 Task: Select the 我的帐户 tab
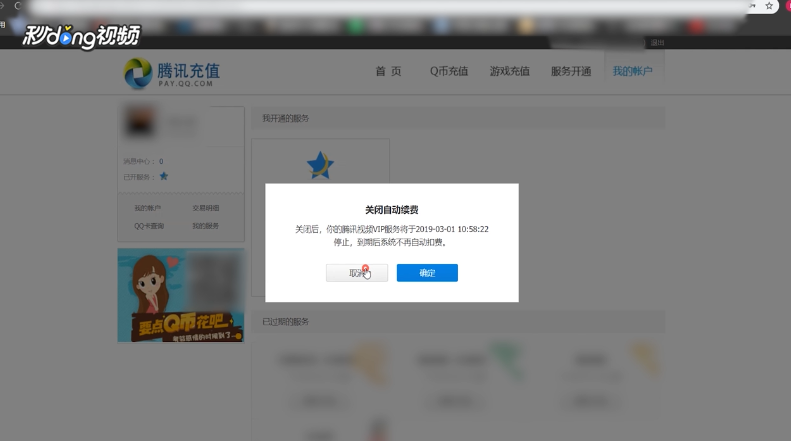click(x=632, y=71)
